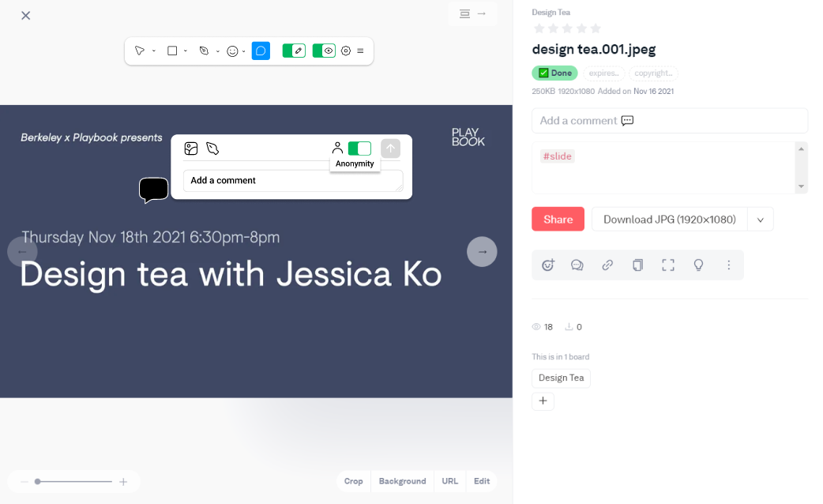Open the URL option
Viewport: 823px width, 504px height.
click(450, 481)
